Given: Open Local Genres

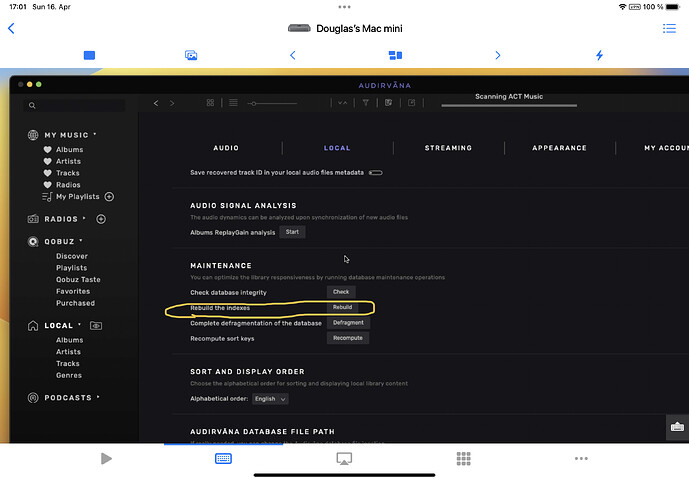Looking at the screenshot, I should 69,376.
